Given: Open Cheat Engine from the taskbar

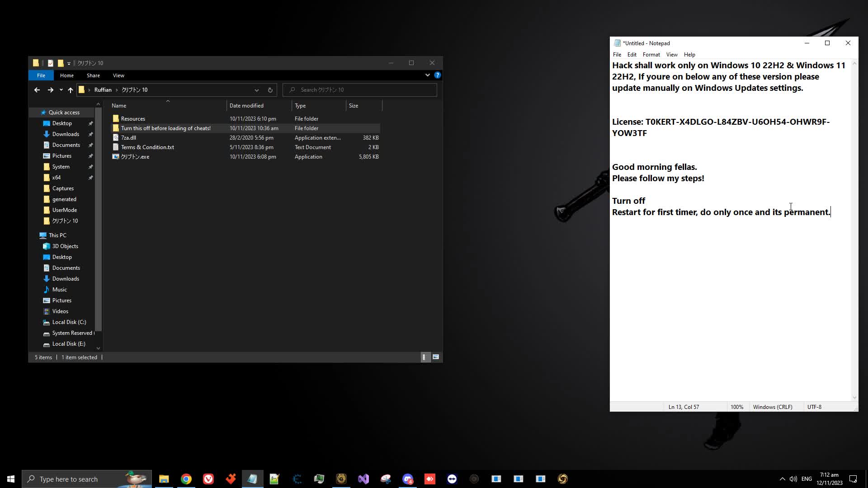Looking at the screenshot, I should [297, 479].
